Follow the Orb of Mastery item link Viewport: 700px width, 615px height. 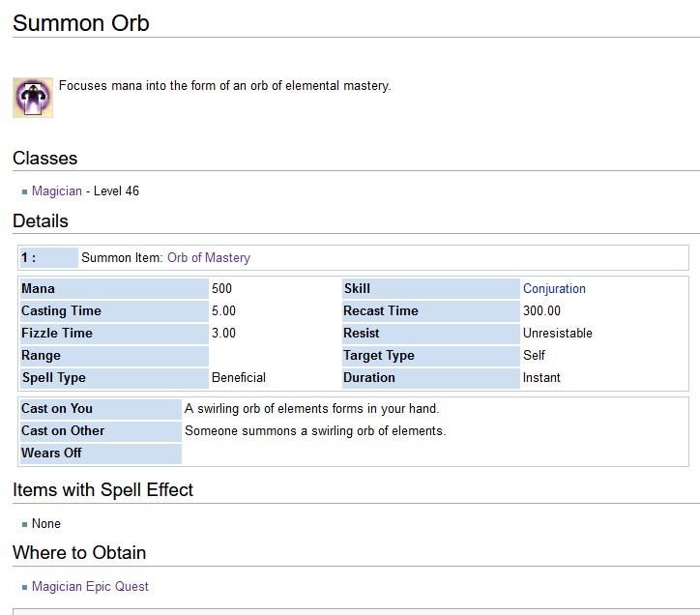click(x=208, y=258)
